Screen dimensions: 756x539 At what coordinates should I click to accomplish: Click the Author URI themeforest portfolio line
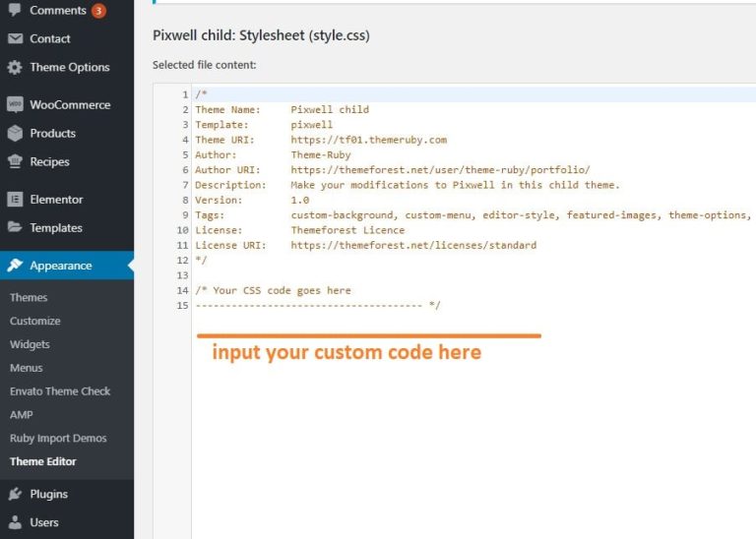point(393,169)
